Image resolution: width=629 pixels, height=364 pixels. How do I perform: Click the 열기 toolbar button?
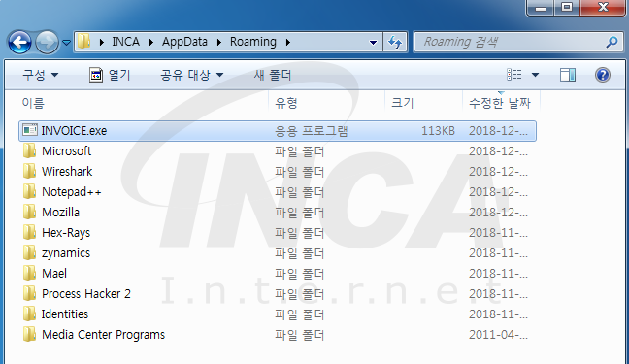click(x=110, y=75)
